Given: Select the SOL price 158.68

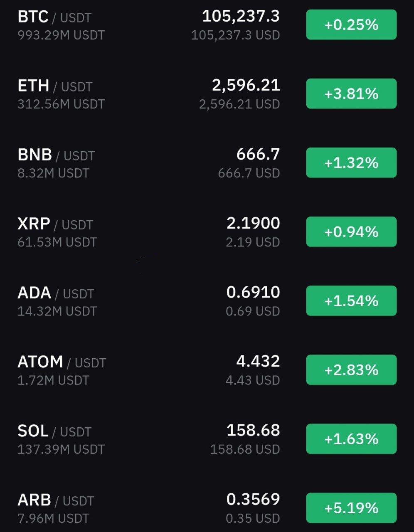Looking at the screenshot, I should (x=253, y=430).
